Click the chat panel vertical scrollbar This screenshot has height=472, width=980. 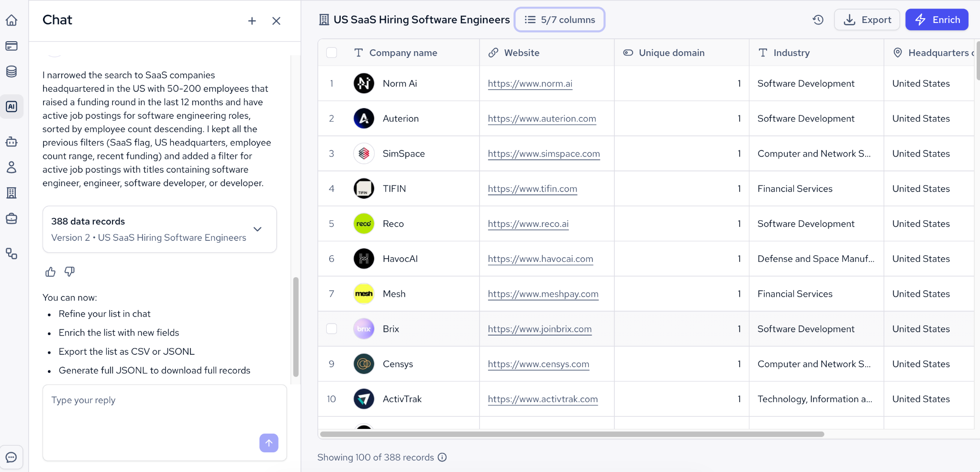pos(296,327)
